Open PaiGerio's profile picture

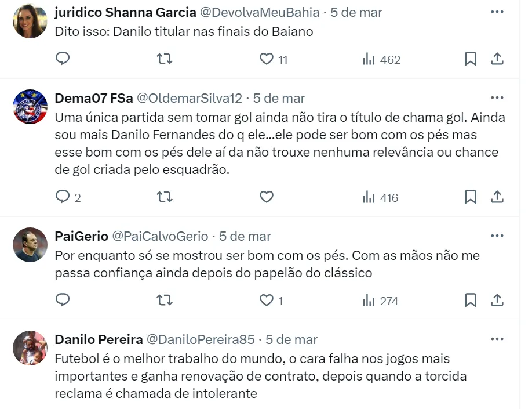(30, 244)
